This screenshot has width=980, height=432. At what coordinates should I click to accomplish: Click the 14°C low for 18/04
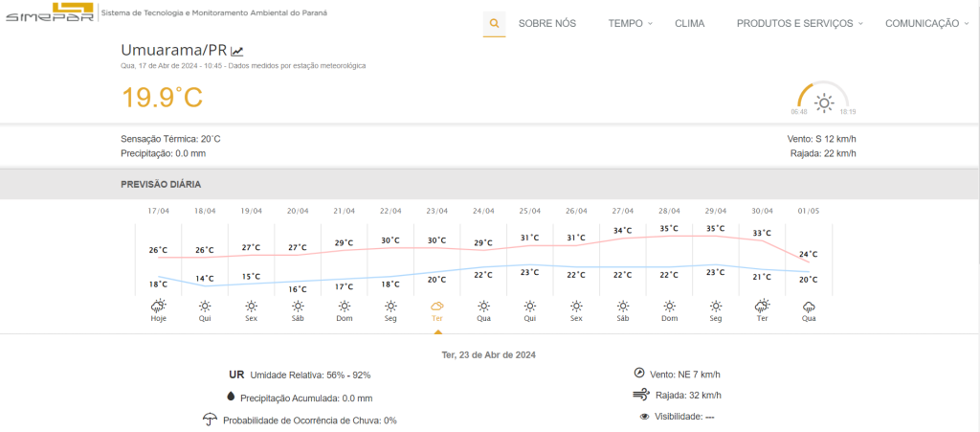coord(205,278)
